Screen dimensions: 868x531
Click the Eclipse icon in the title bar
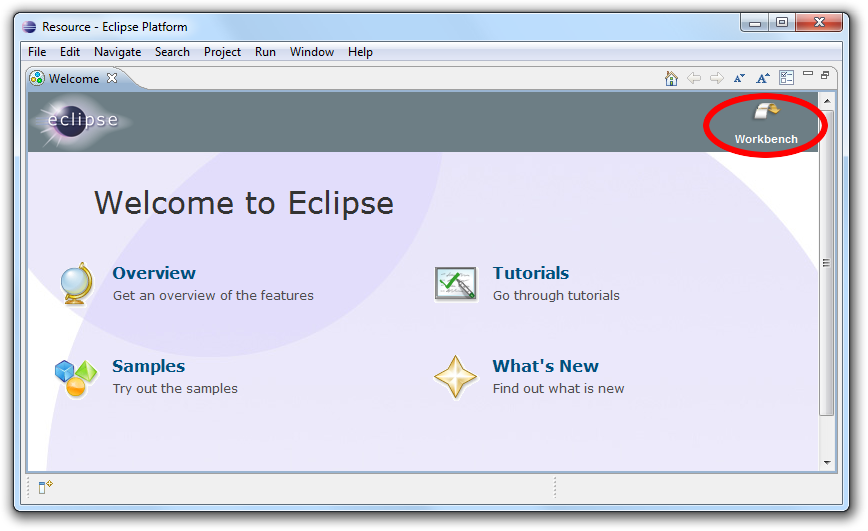click(29, 27)
